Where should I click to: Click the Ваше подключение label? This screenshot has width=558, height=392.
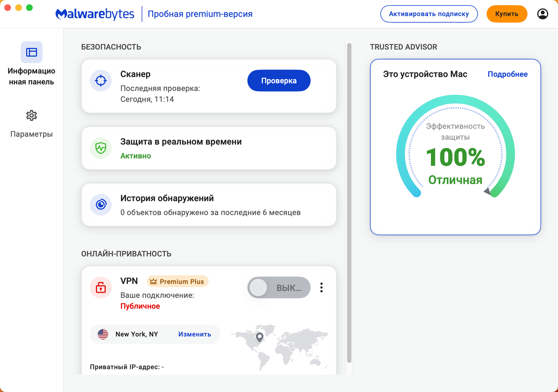[157, 295]
